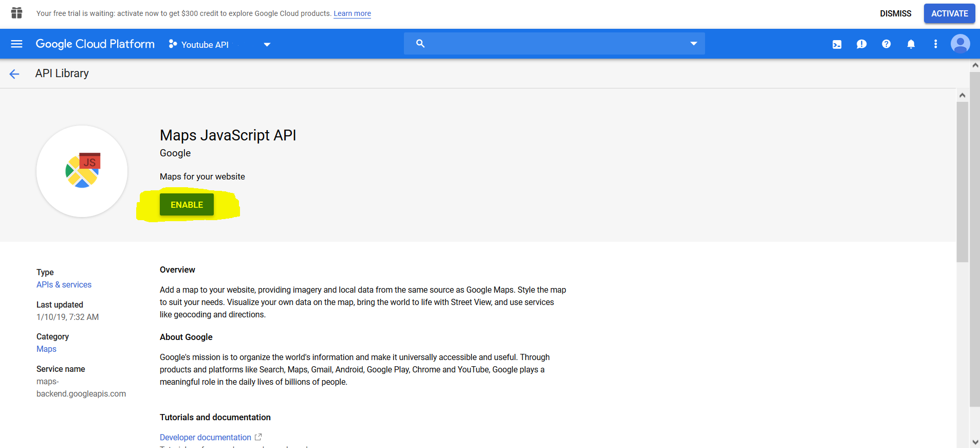Open the three-dot settings menu
The image size is (980, 448).
click(935, 44)
